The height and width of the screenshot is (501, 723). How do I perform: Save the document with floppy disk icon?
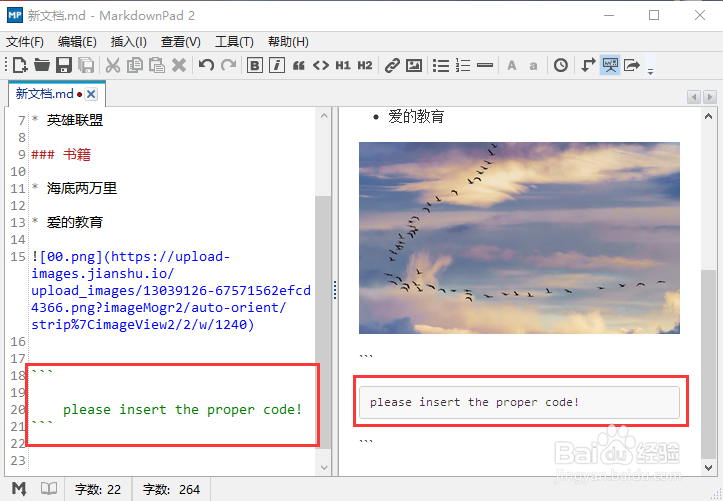(64, 65)
